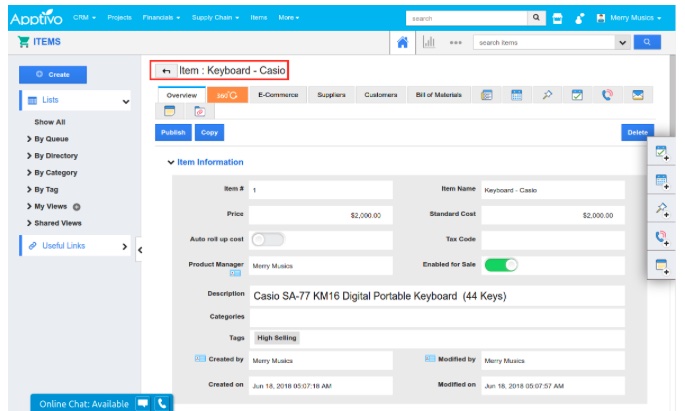Switch to the E-Commerce tab
The image size is (685, 411).
pyautogui.click(x=278, y=95)
